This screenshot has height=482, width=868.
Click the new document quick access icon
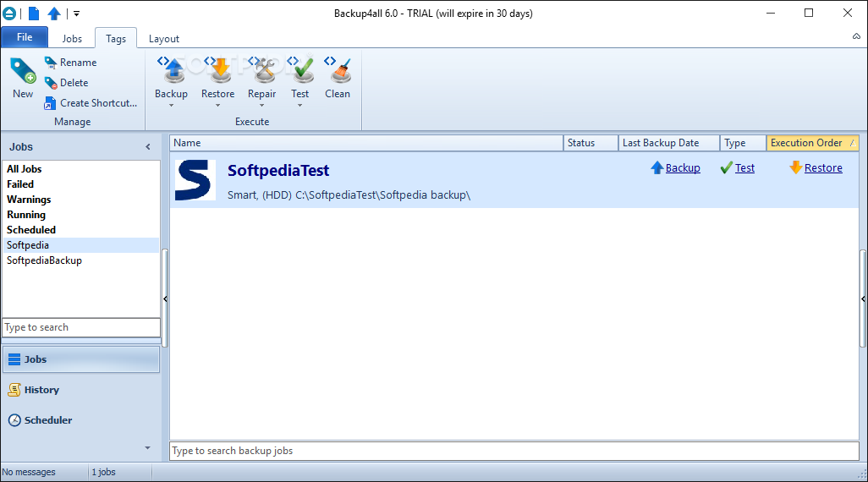(x=34, y=13)
